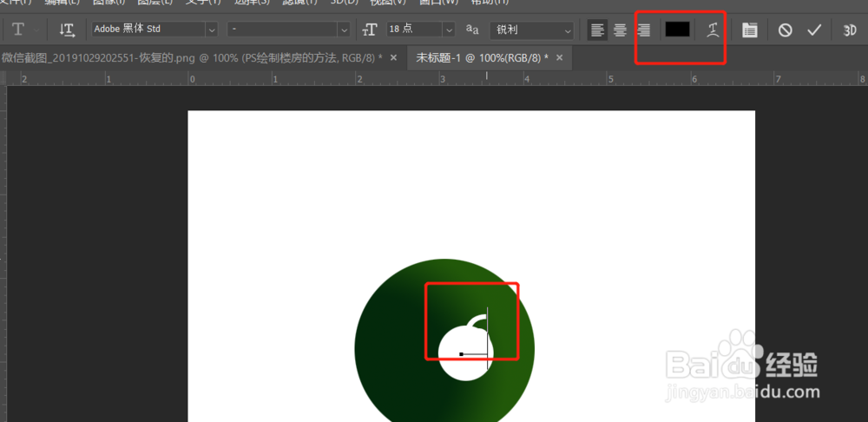Open the Create Warped Text dialog
The height and width of the screenshot is (422, 868).
tap(713, 30)
